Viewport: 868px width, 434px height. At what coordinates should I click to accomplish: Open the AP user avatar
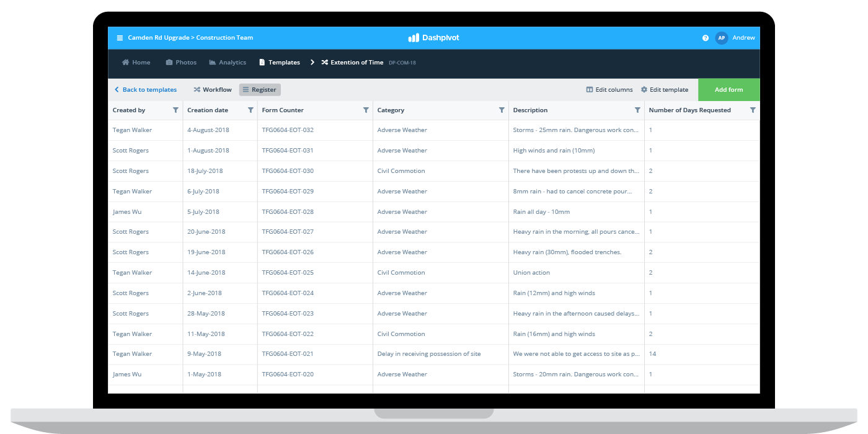coord(721,38)
